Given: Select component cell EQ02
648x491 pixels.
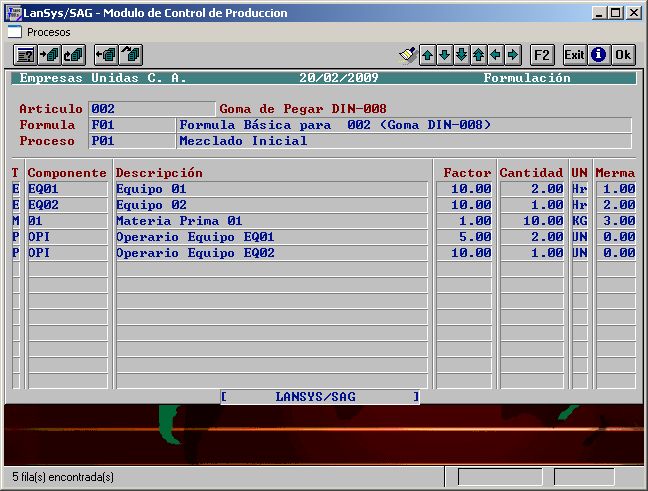Looking at the screenshot, I should pos(68,205).
